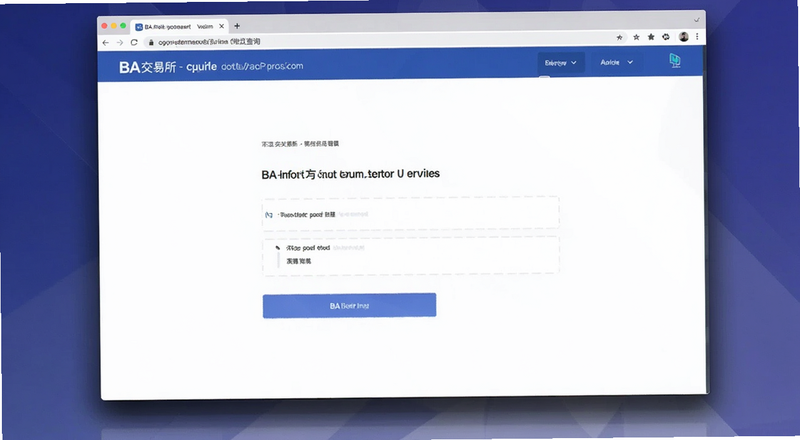
Task: Click the first star icon inside the address bar
Action: point(619,37)
